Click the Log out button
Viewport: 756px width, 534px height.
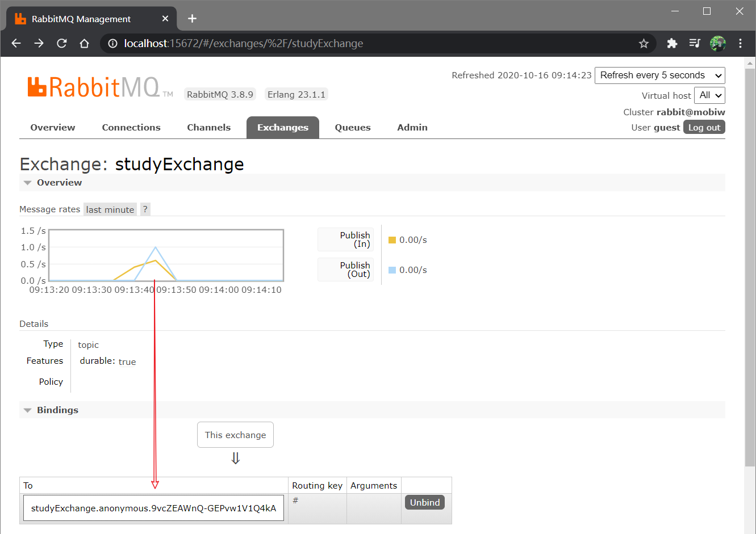pos(704,128)
